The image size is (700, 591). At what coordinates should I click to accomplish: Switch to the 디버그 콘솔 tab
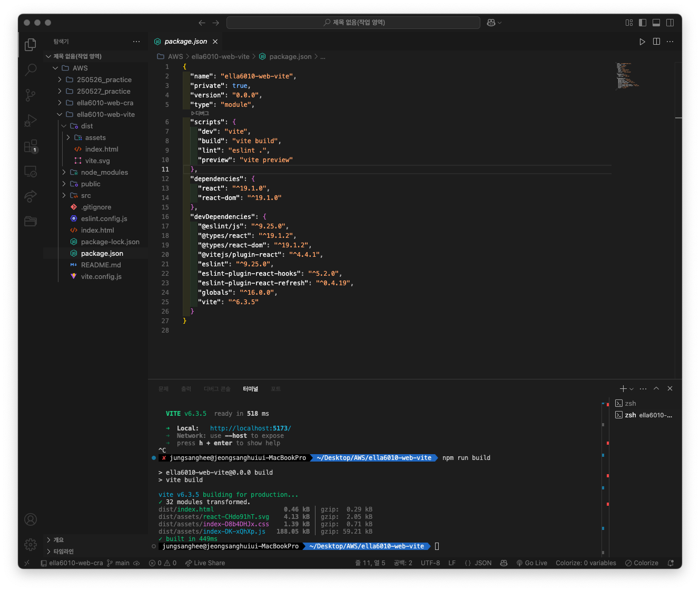pos(217,389)
